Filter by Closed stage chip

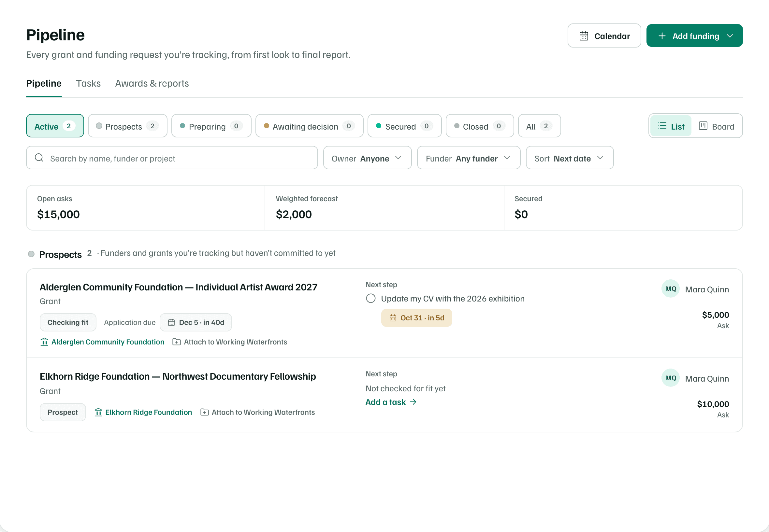point(480,126)
